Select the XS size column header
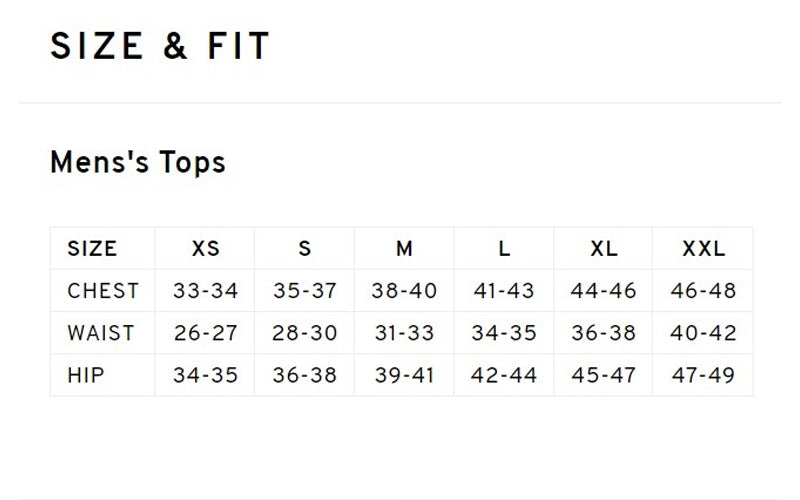 coord(205,249)
